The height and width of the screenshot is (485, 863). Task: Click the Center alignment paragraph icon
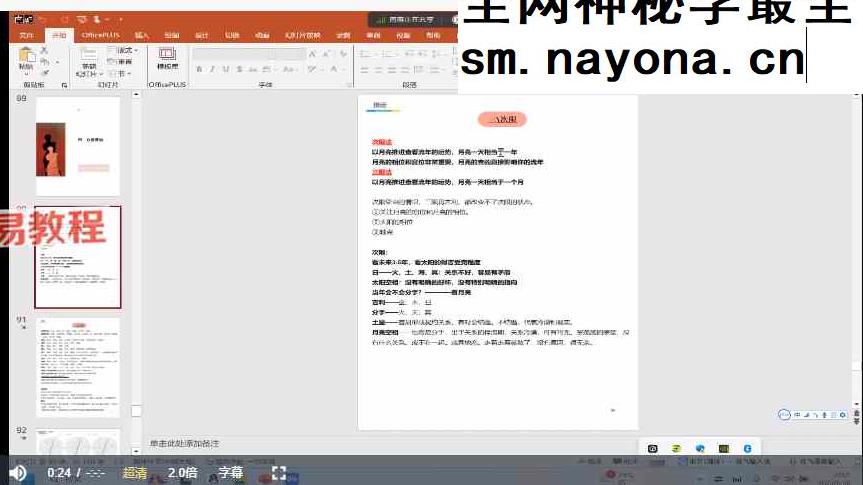tap(379, 70)
